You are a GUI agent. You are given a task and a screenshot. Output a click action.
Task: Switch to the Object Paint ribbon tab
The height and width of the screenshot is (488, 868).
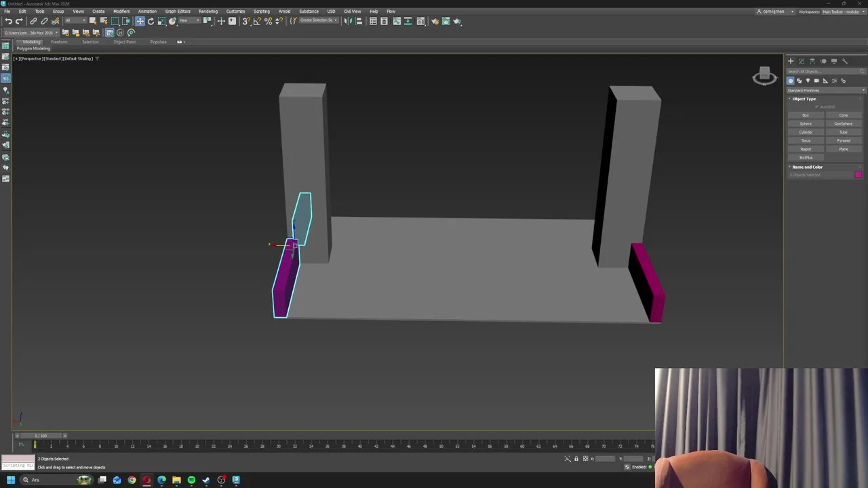click(x=125, y=41)
